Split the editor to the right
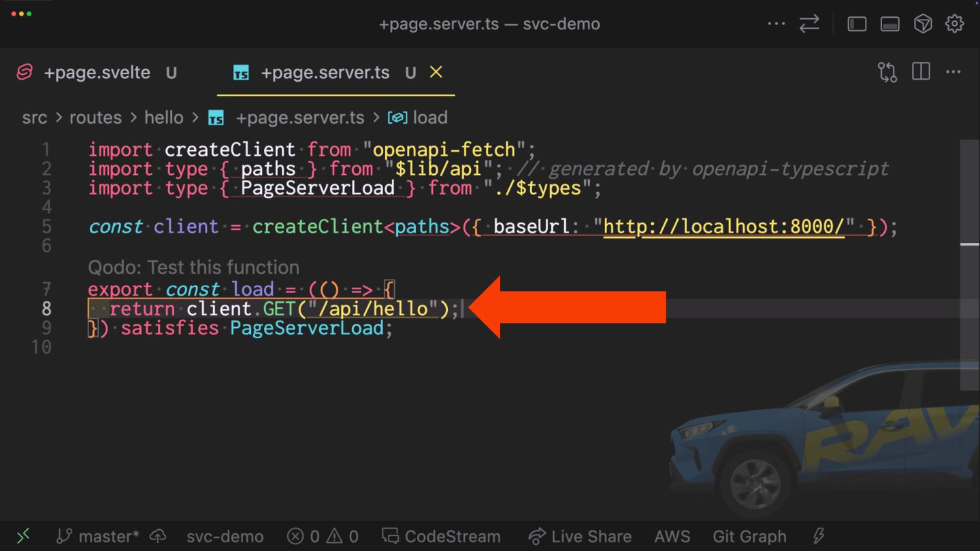The image size is (980, 551). [921, 72]
